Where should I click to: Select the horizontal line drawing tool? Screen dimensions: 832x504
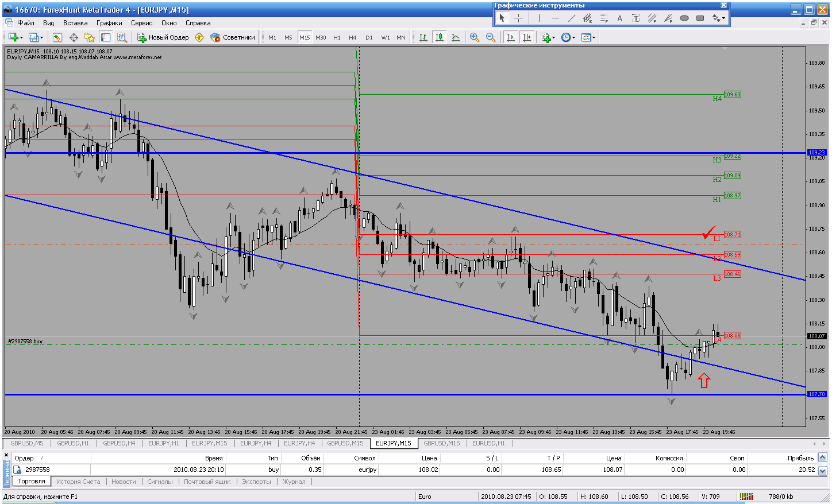[555, 18]
